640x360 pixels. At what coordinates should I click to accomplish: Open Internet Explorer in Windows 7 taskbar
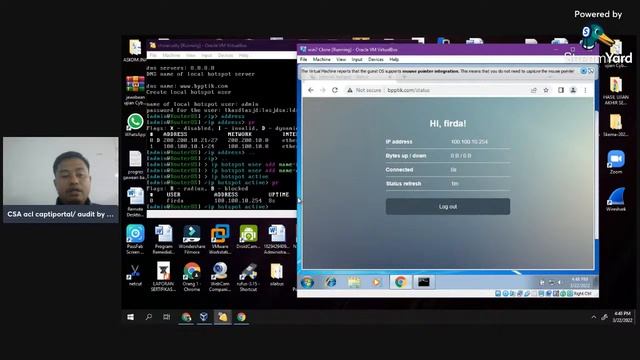click(x=330, y=282)
